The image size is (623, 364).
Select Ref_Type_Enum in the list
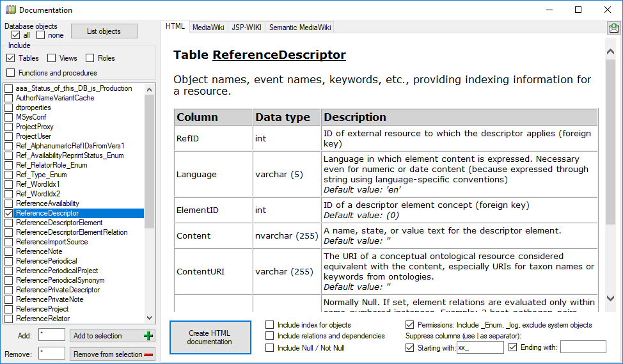click(42, 175)
